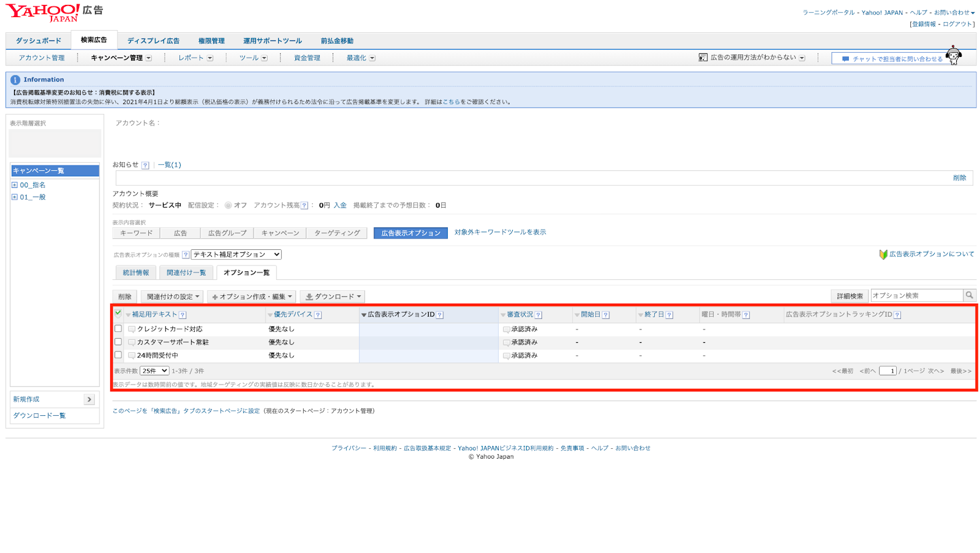This screenshot has height=553, width=980.
Task: Click review status icon in クレジットカード対応 row
Action: click(507, 329)
